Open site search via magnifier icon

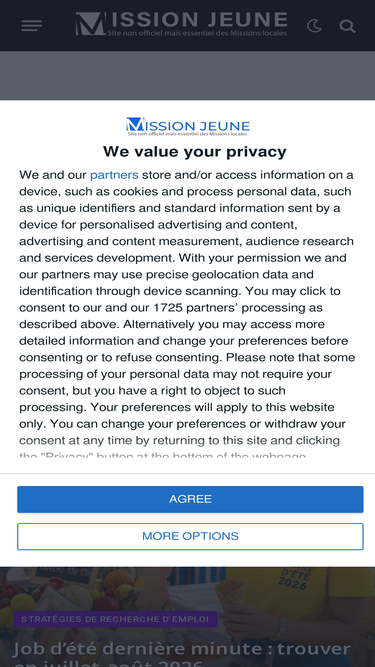click(x=347, y=26)
